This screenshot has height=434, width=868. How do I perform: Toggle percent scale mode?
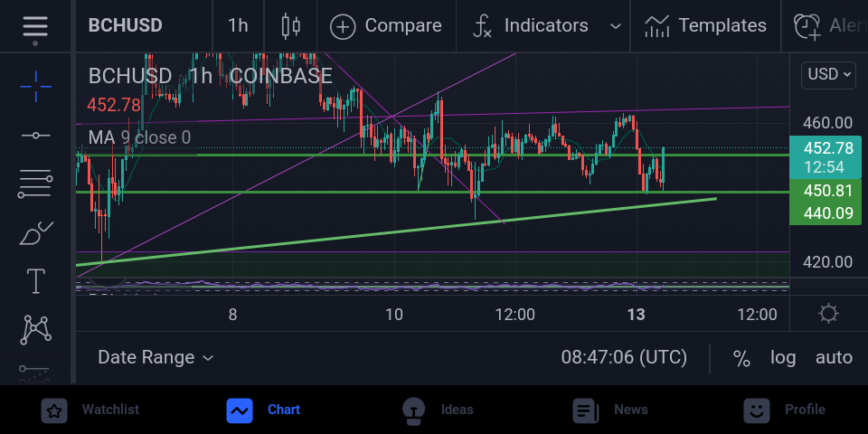pyautogui.click(x=741, y=358)
